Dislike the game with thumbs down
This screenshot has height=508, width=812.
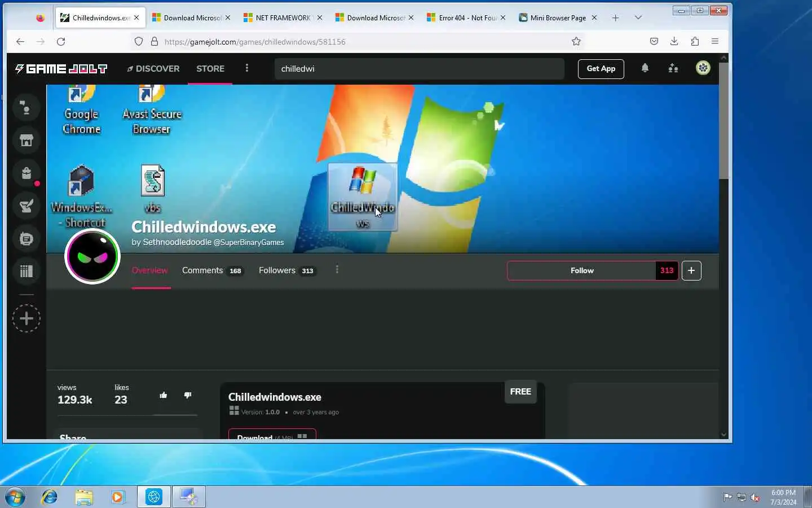(x=188, y=395)
